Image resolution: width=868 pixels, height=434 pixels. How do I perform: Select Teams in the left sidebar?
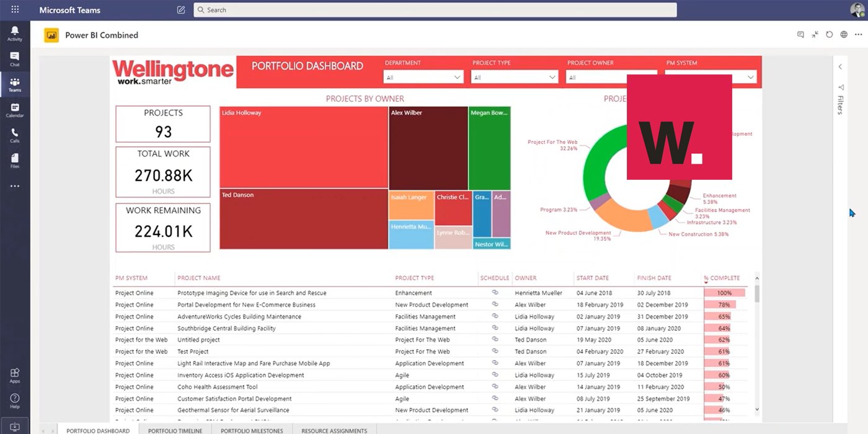pos(15,85)
